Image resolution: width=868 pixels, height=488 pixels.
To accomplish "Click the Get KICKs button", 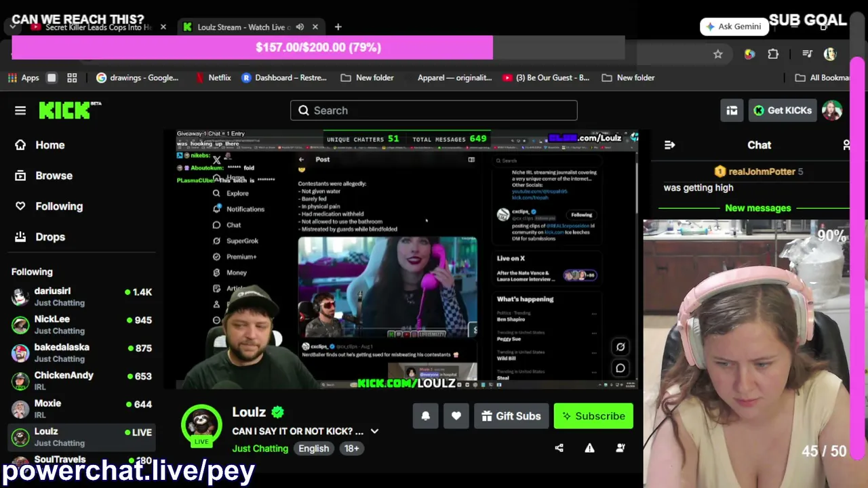I will [783, 110].
